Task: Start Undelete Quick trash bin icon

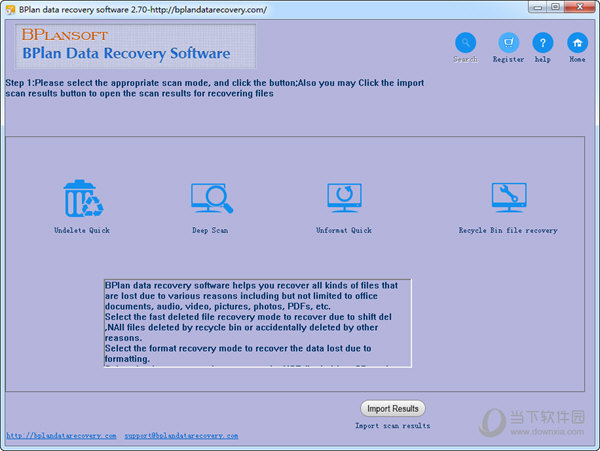Action: click(83, 199)
